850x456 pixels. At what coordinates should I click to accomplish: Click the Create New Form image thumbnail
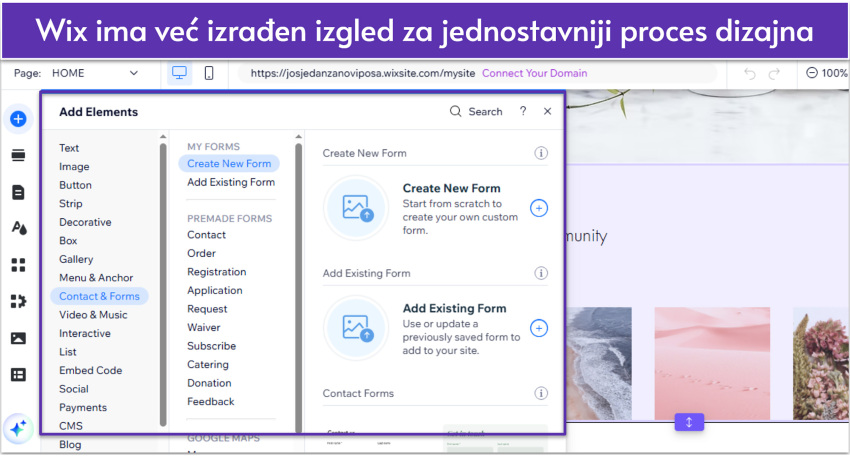[357, 208]
